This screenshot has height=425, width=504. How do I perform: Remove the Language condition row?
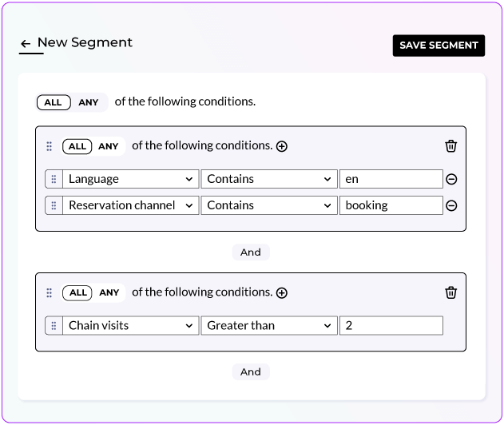451,180
